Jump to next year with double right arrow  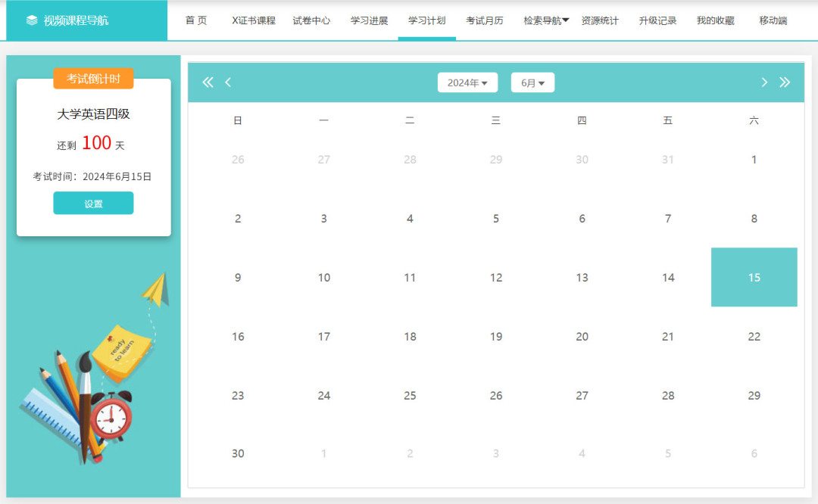click(x=785, y=82)
